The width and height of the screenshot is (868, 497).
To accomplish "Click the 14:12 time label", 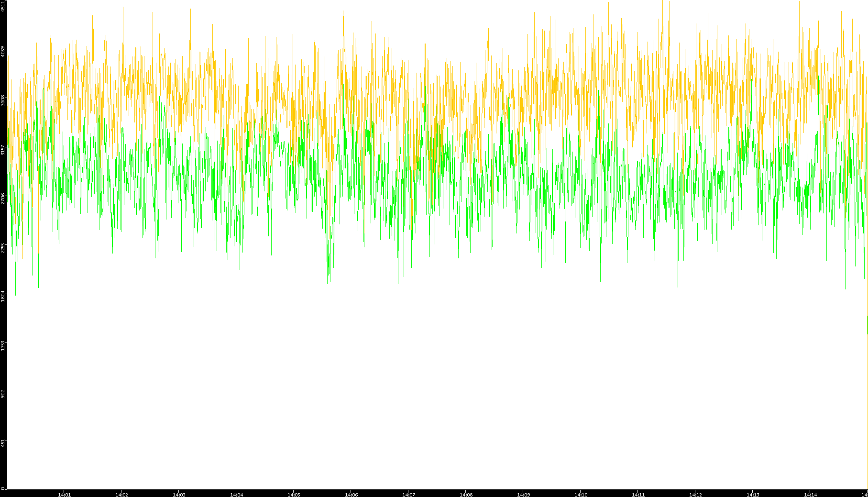I will tap(695, 494).
